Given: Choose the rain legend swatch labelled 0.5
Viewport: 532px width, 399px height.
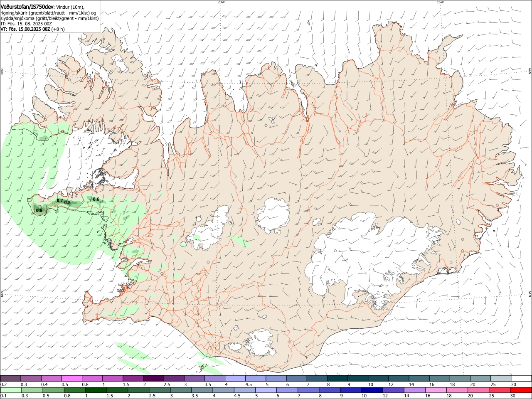Looking at the screenshot, I should tap(53, 390).
